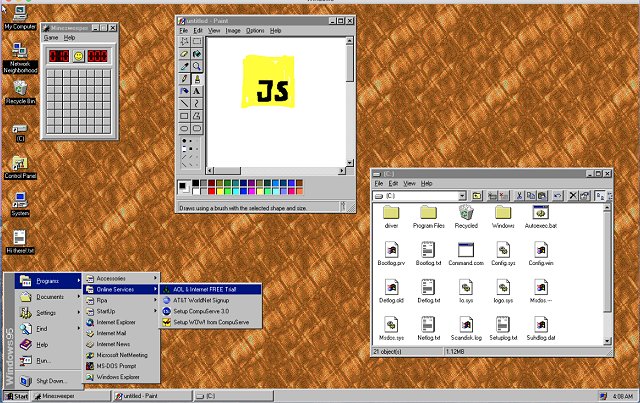Click Properties icon in C: toolbar
This screenshot has width=640, height=403.
(584, 196)
